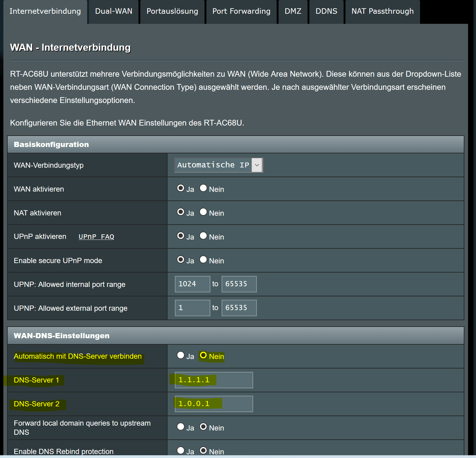Image resolution: width=476 pixels, height=458 pixels.
Task: Switch to the DMZ tab
Action: pyautogui.click(x=293, y=12)
